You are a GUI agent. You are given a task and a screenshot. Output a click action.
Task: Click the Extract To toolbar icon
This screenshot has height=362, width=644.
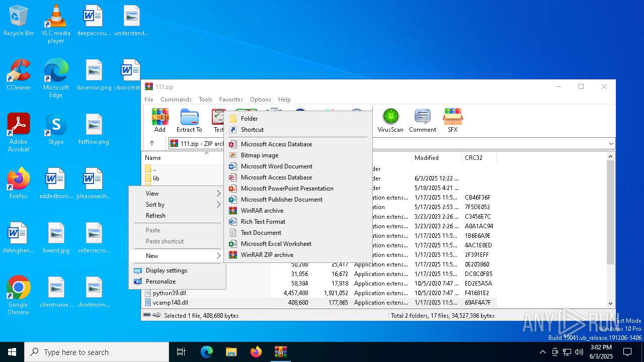pos(189,120)
